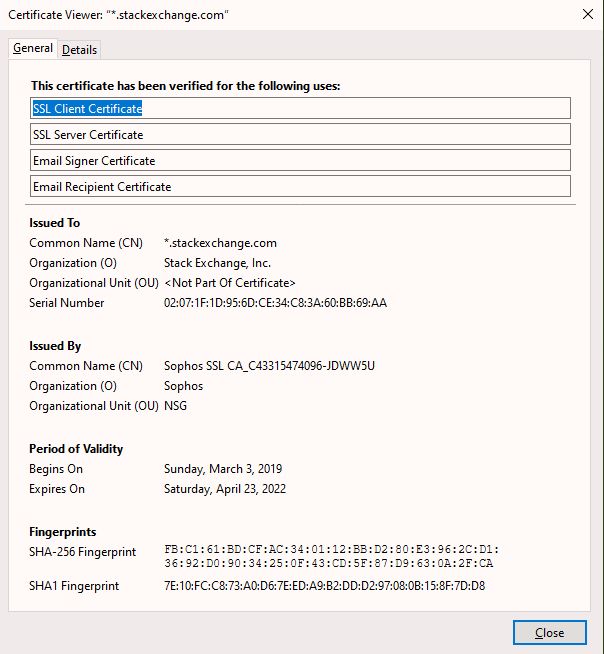Select the General tab
Viewport: 604px width, 654px height.
33,48
